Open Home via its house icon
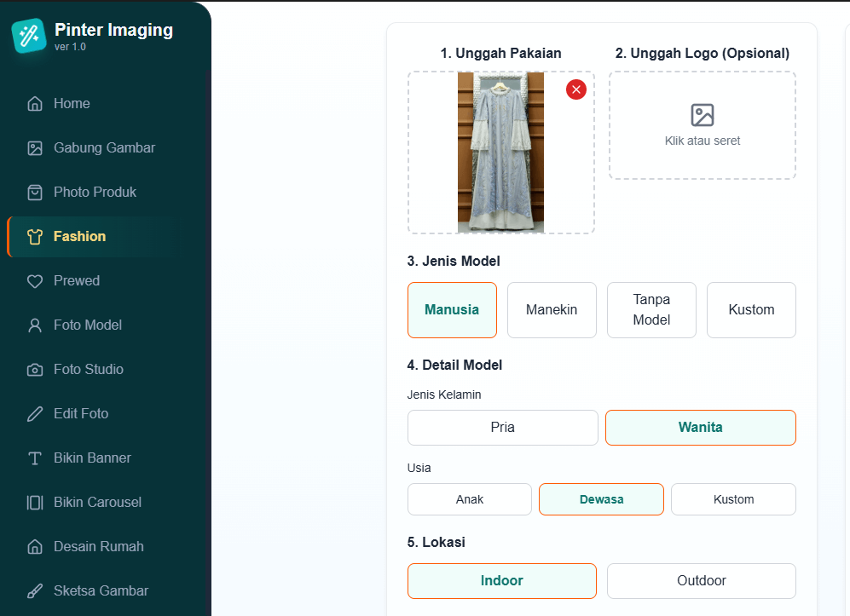 pos(35,104)
